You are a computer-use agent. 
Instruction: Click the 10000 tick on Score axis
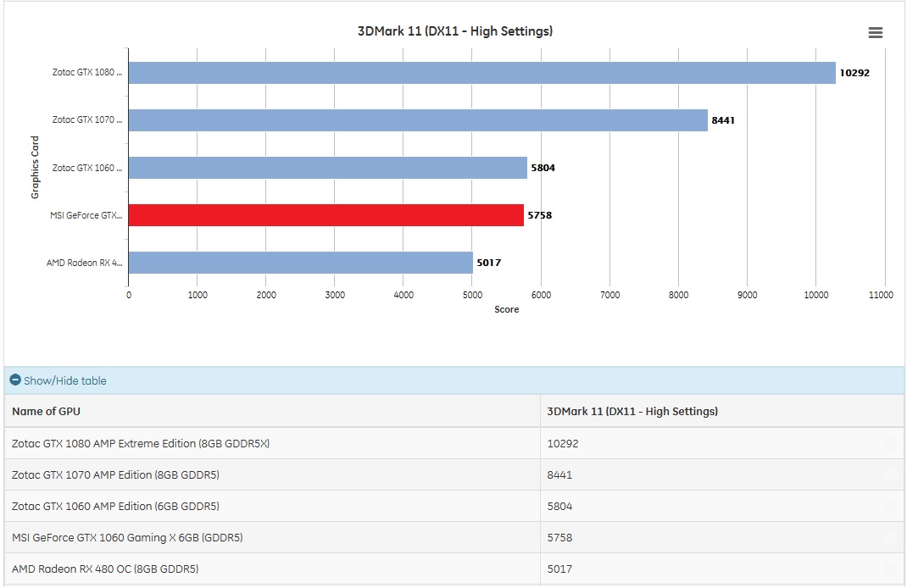click(816, 295)
